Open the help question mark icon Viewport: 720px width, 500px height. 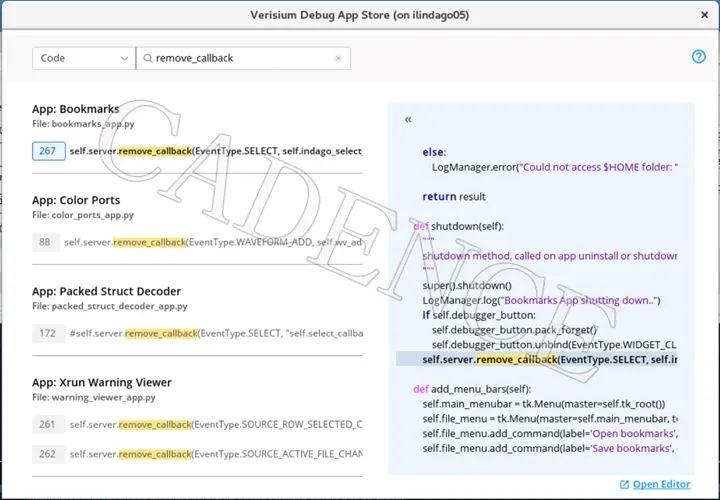pyautogui.click(x=699, y=57)
